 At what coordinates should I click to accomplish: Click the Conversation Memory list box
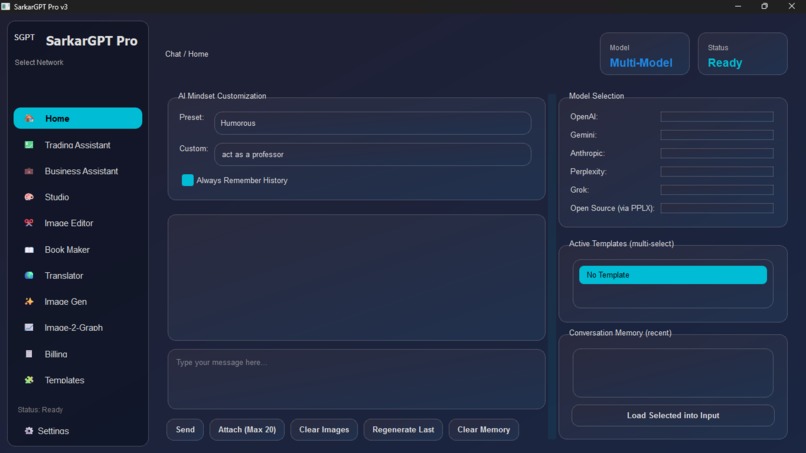tap(673, 373)
